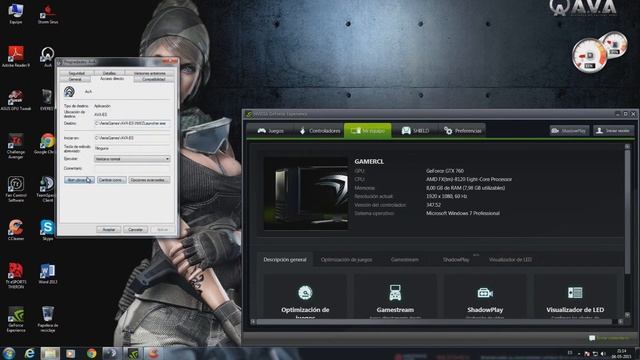640x360 pixels.
Task: Click Cancelar in the AVA properties dialog
Action: (135, 229)
